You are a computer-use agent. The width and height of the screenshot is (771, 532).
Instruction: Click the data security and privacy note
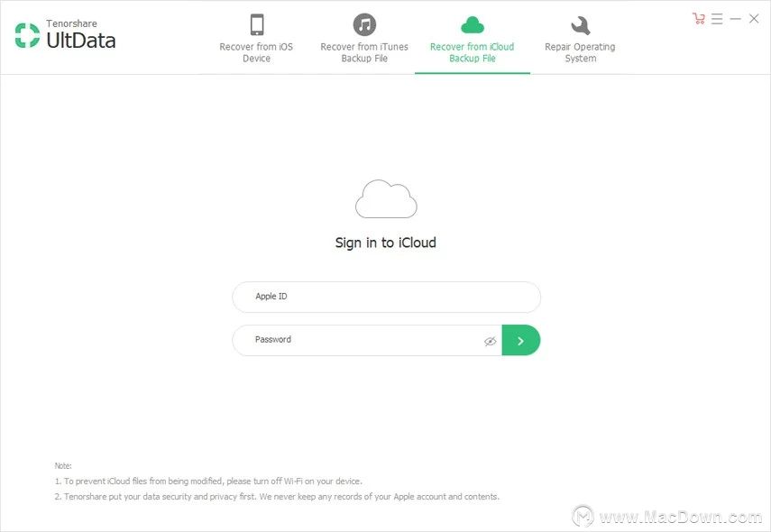pyautogui.click(x=277, y=497)
